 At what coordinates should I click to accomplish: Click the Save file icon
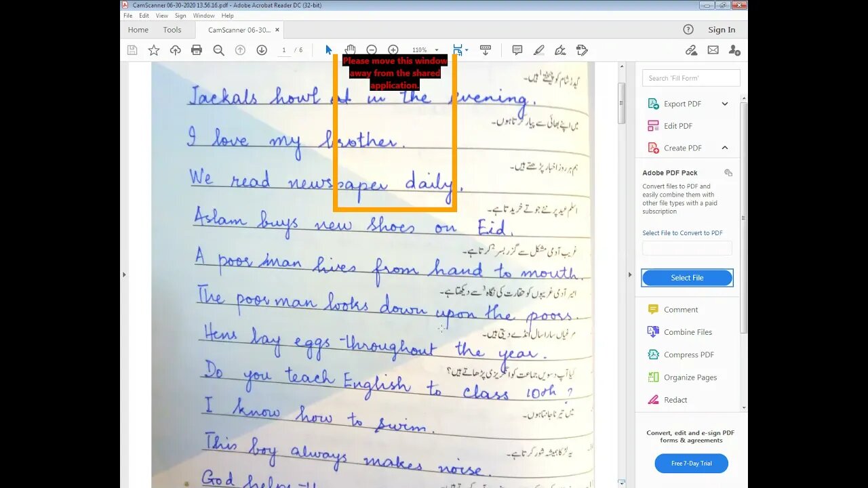[x=132, y=50]
